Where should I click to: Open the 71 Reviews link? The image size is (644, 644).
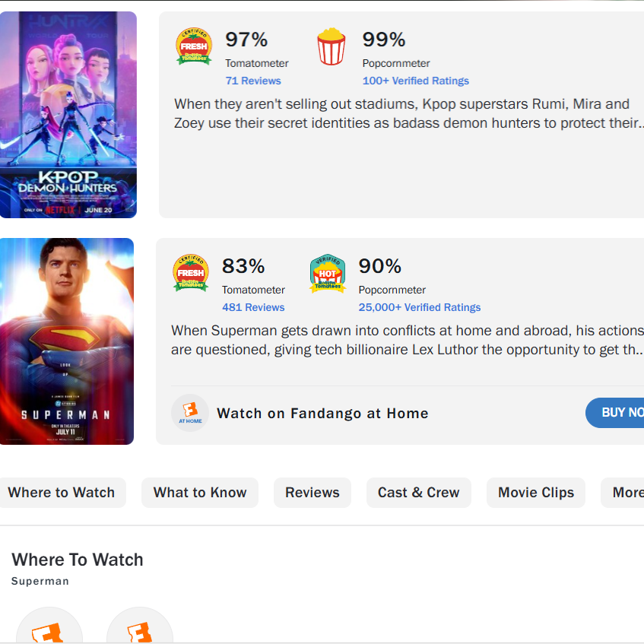pos(253,81)
